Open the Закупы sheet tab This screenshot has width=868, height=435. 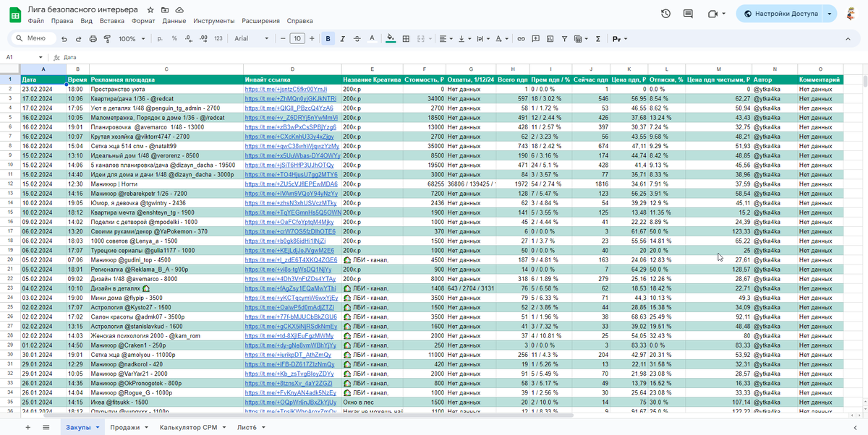tap(82, 427)
